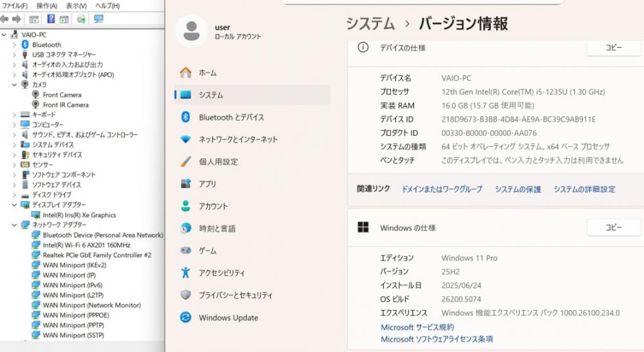The width and height of the screenshot is (644, 352).
Task: Click the OS ビルド value 26200.5074
Action: pyautogui.click(x=461, y=299)
